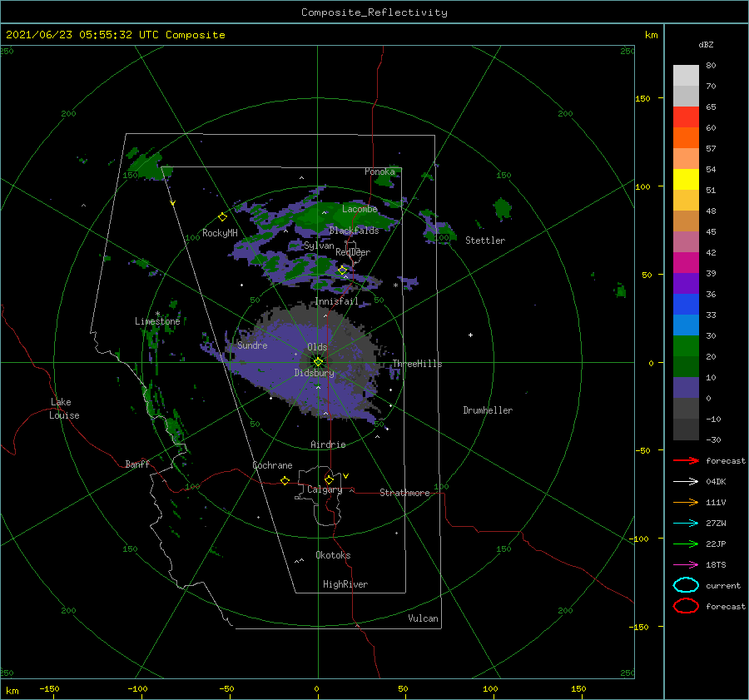Click the white asterisk marker above Limestone
Viewport: 749px width, 700px height.
157,314
